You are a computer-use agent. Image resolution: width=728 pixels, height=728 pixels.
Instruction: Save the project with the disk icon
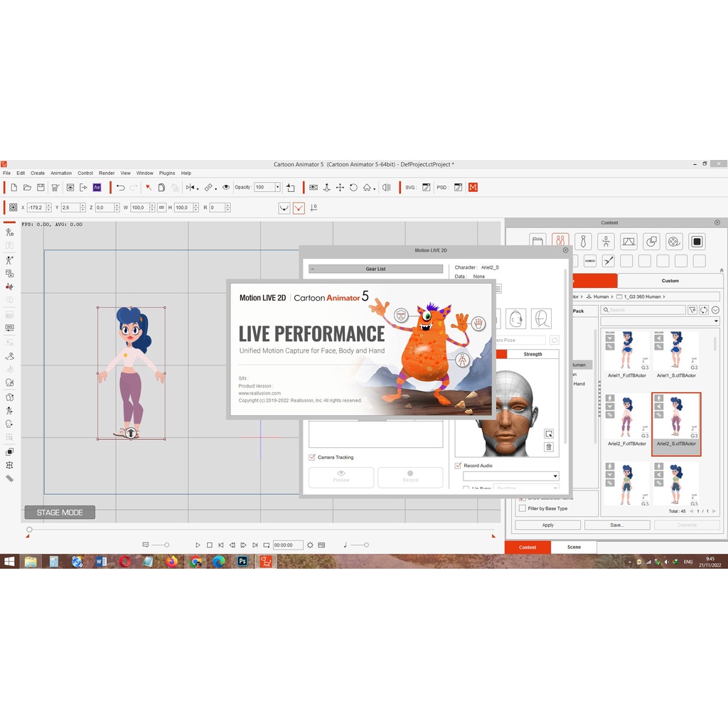41,188
